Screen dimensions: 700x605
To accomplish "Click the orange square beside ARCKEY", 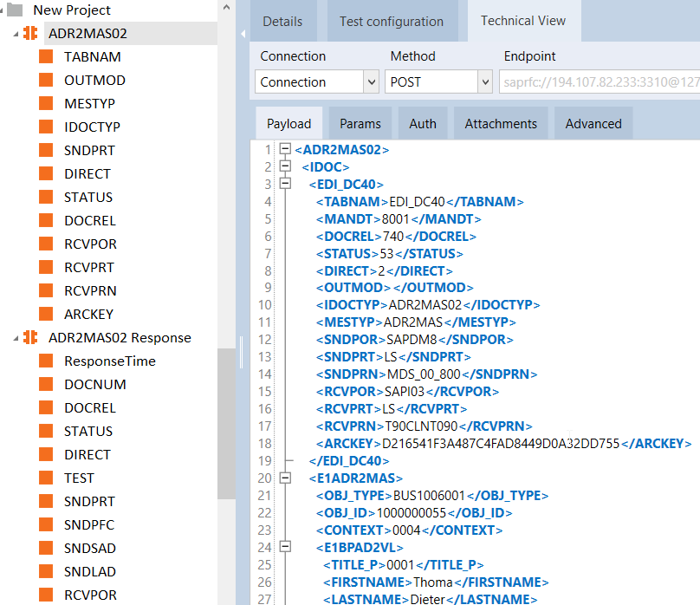I will (x=46, y=315).
